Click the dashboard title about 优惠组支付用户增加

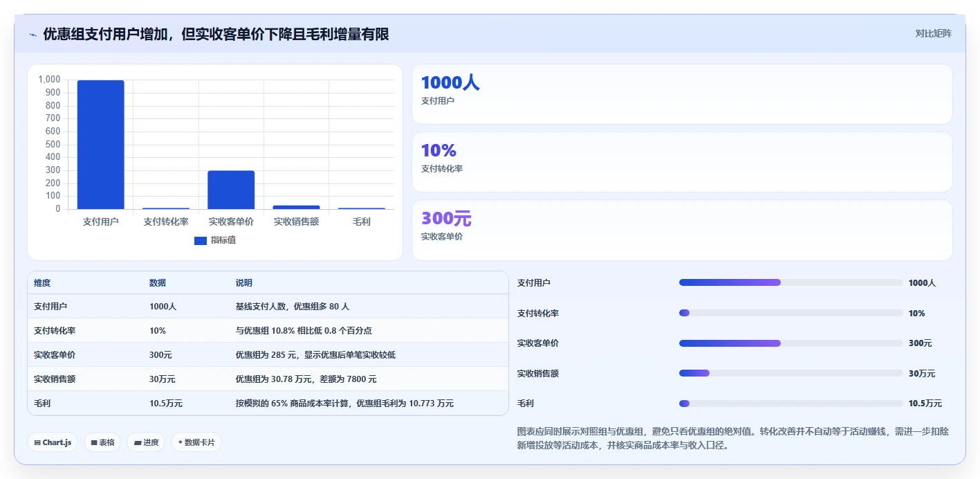point(216,35)
